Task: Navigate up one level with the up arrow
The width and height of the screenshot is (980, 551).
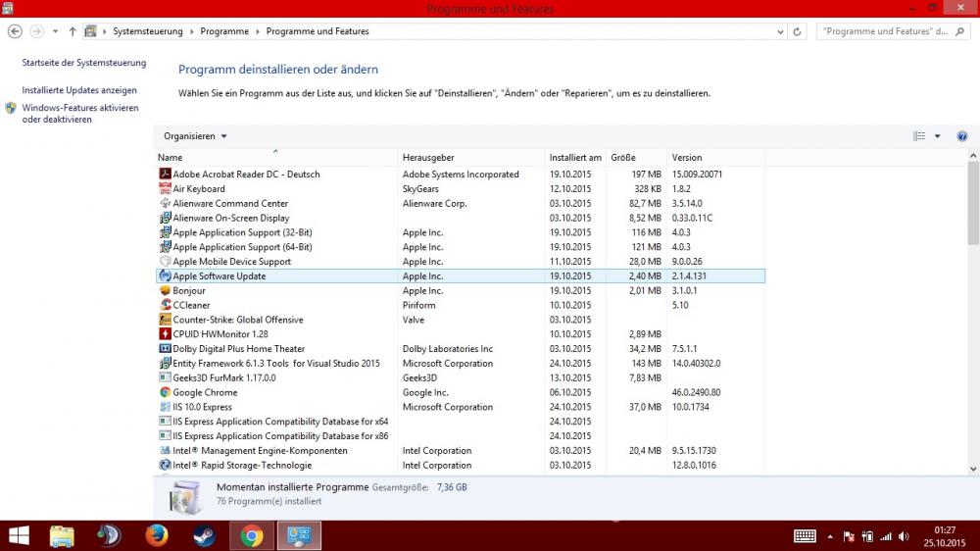Action: coord(73,31)
